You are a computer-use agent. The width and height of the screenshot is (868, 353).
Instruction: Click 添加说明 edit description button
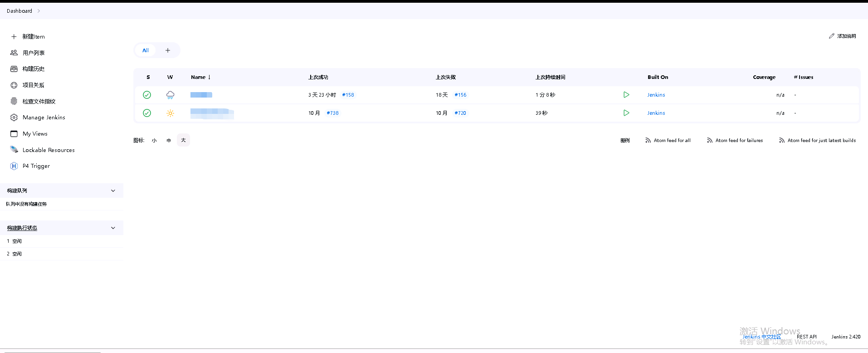tap(842, 36)
